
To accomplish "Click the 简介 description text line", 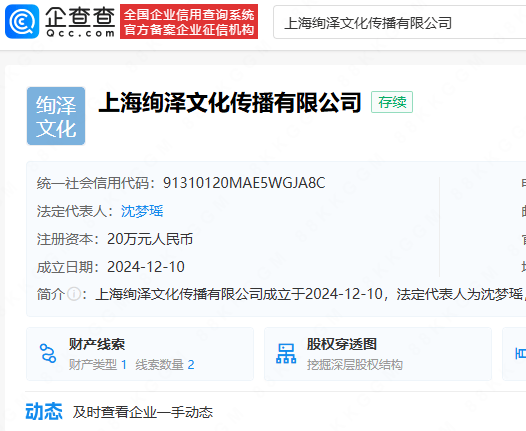I will click(x=310, y=294).
